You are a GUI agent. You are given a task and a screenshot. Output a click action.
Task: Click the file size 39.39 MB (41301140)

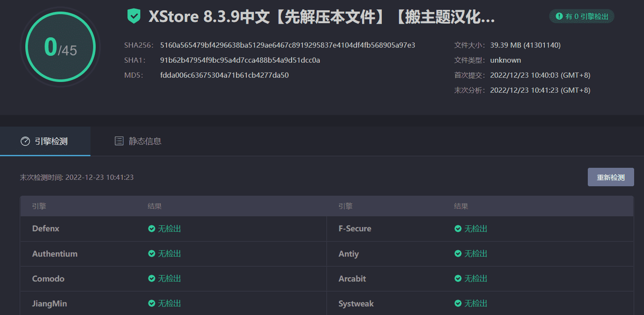pyautogui.click(x=525, y=45)
